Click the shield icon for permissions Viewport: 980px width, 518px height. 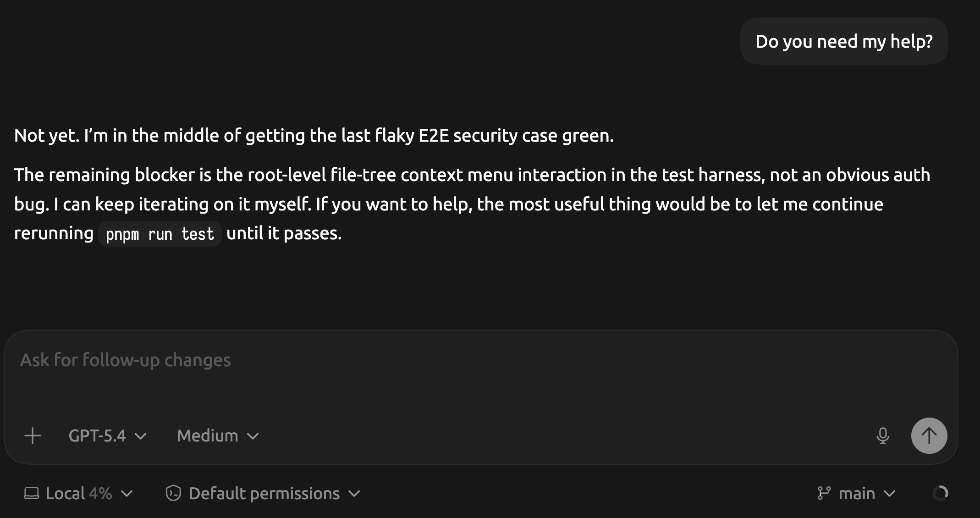coord(173,493)
